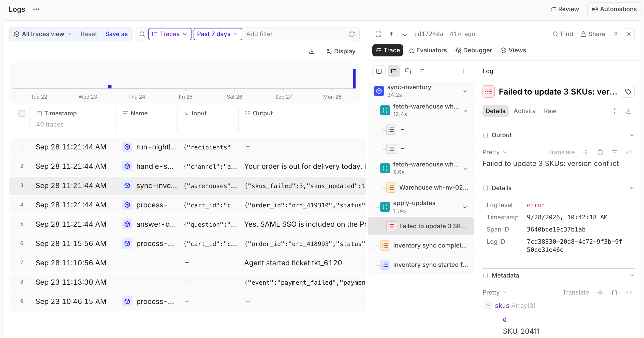Click Find in trace header

pyautogui.click(x=563, y=34)
